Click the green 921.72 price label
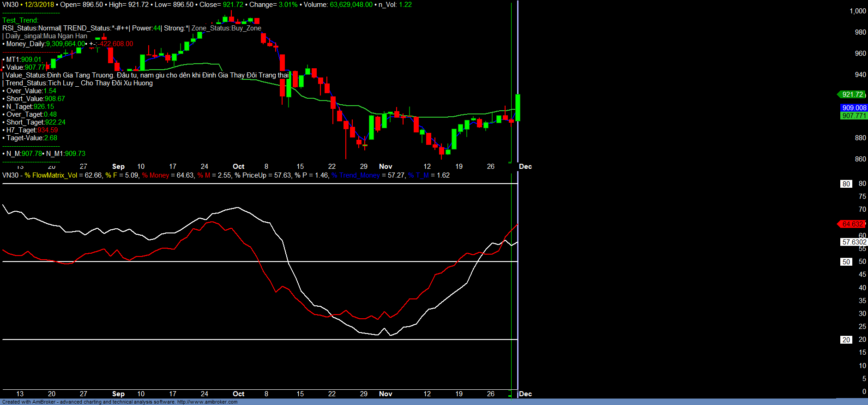This screenshot has width=868, height=405. coord(852,95)
